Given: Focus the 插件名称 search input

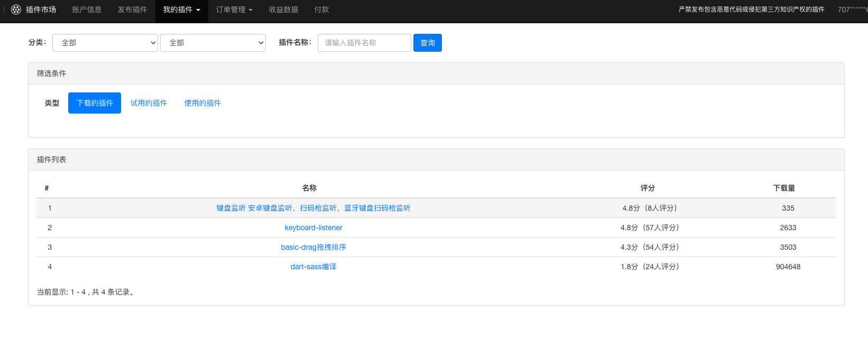Looking at the screenshot, I should [x=364, y=43].
